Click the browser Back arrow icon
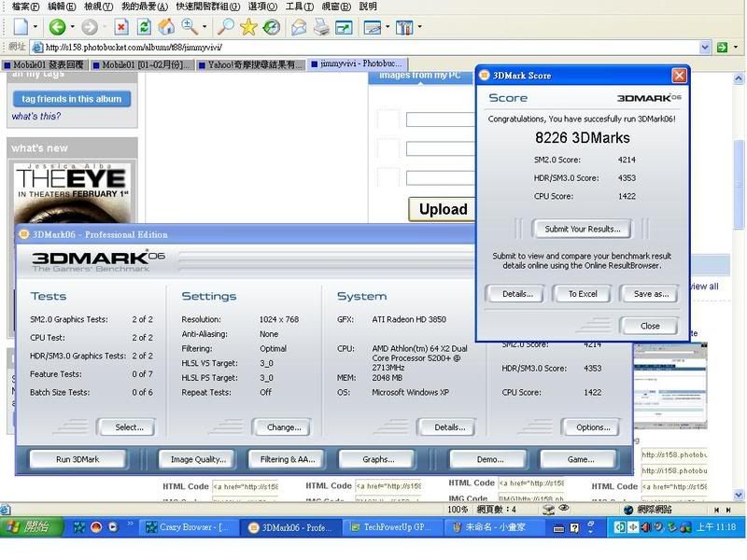747x560 pixels. tap(57, 27)
